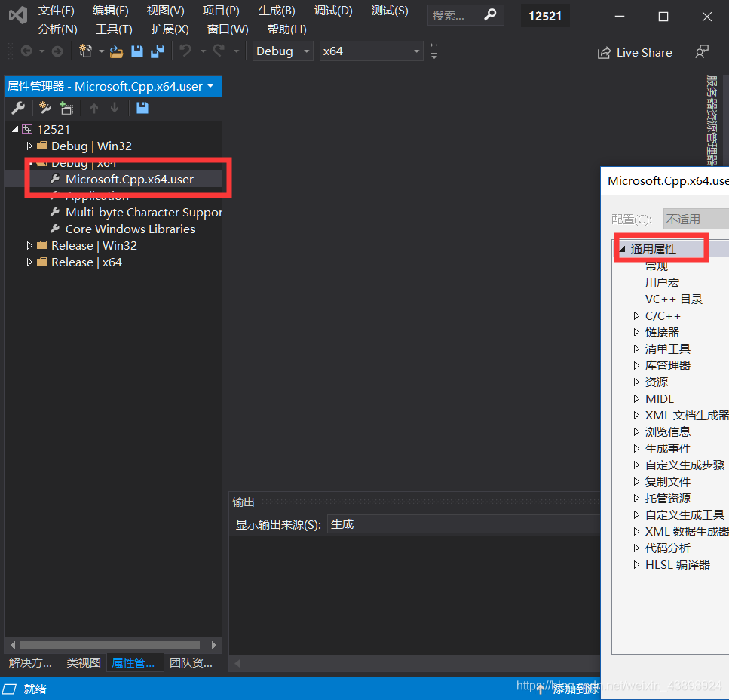Open the Property Manager title dropdown arrow
The height and width of the screenshot is (700, 729).
[x=210, y=86]
